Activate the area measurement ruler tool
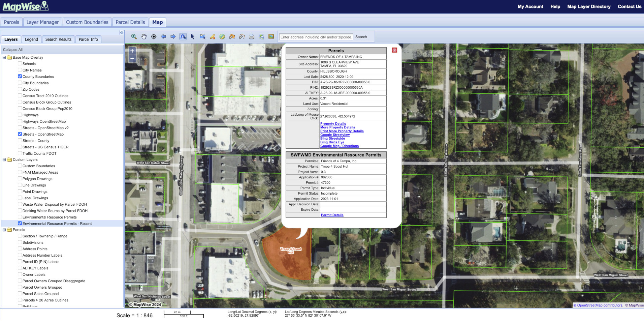Viewport: 644px width, 321px height. [x=232, y=36]
